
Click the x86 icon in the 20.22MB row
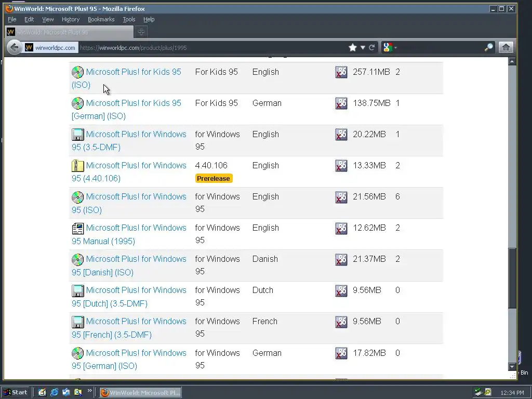341,135
